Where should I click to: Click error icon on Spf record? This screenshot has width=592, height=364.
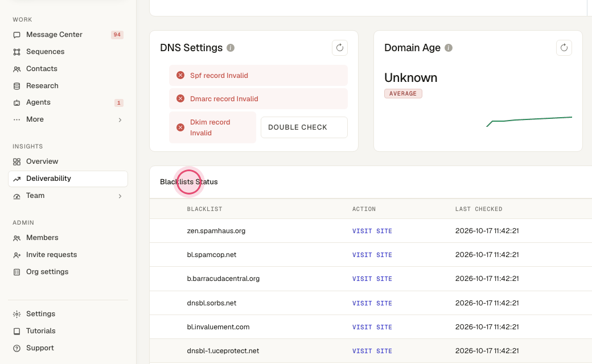[x=180, y=76]
